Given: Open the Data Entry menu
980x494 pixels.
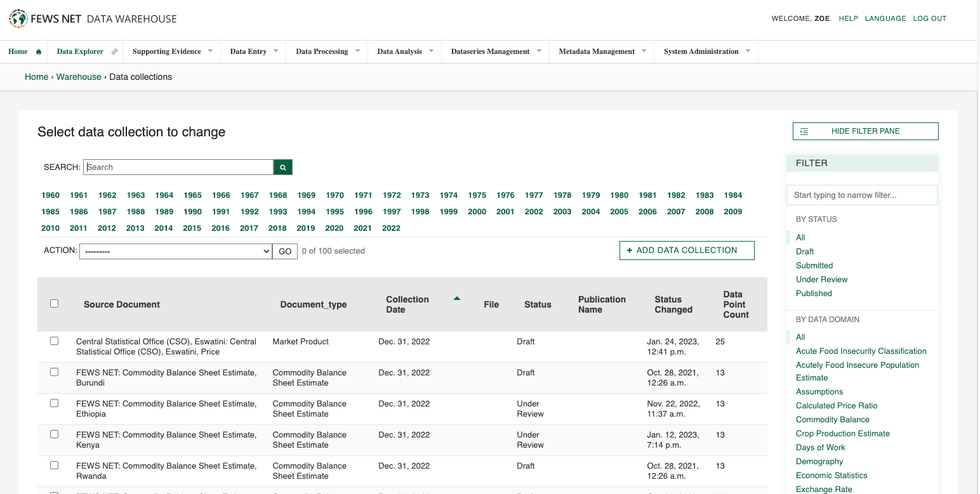Looking at the screenshot, I should (x=248, y=52).
